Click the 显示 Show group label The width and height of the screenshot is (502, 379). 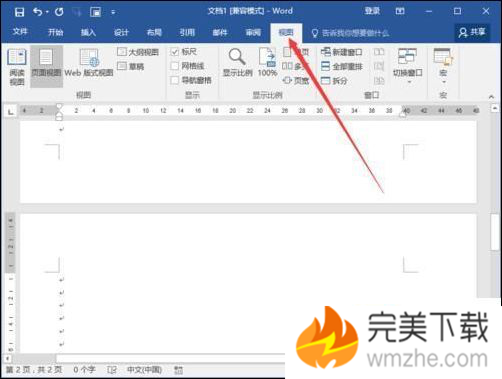(x=192, y=95)
